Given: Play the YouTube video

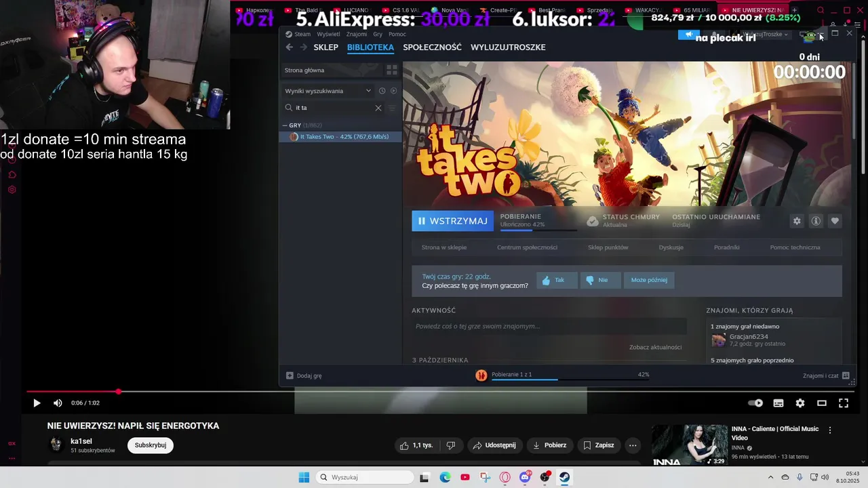Looking at the screenshot, I should pos(37,403).
